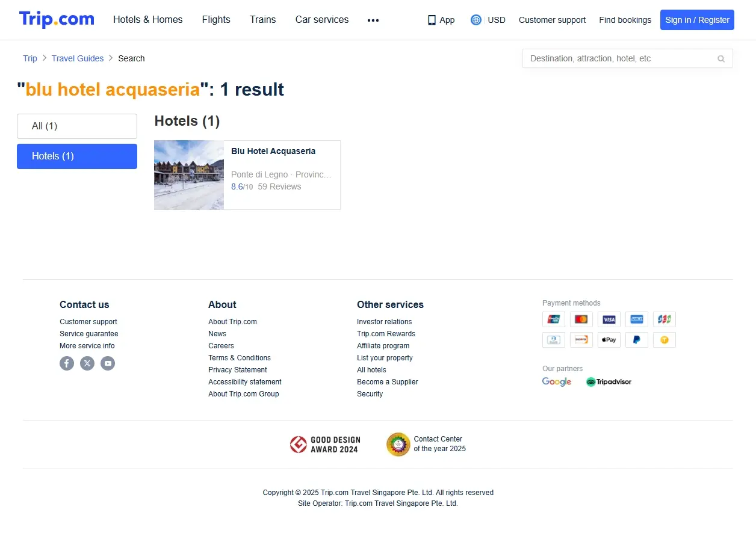Open Trip.com Facebook page icon
Image resolution: width=756 pixels, height=554 pixels.
point(67,363)
